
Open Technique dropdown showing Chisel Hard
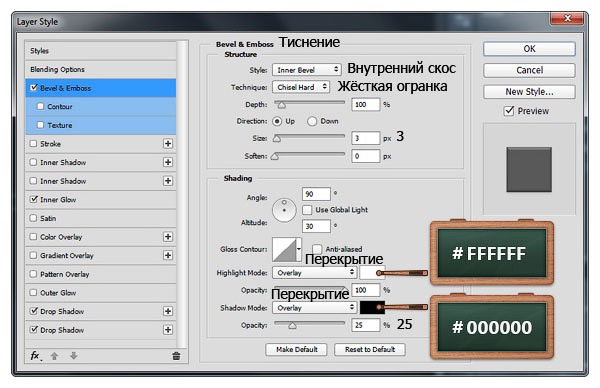(x=301, y=87)
